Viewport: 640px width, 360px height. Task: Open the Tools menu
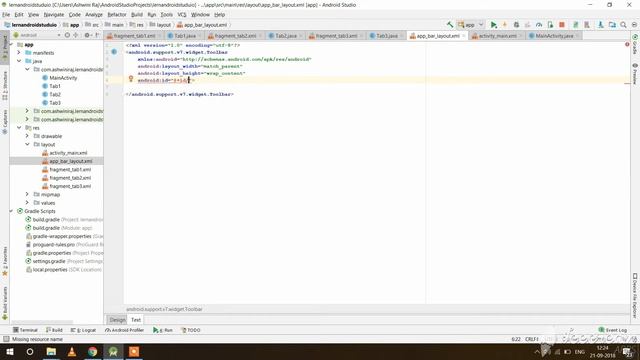click(x=166, y=15)
